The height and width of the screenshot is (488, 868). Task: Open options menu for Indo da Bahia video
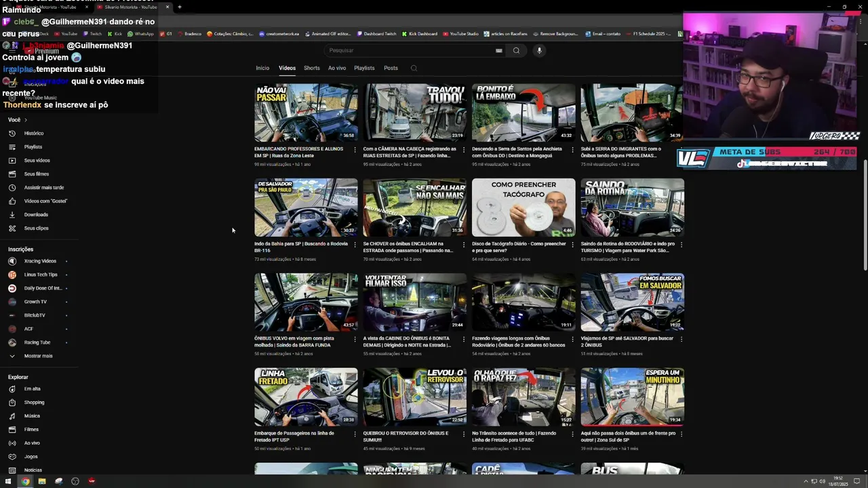click(x=355, y=245)
